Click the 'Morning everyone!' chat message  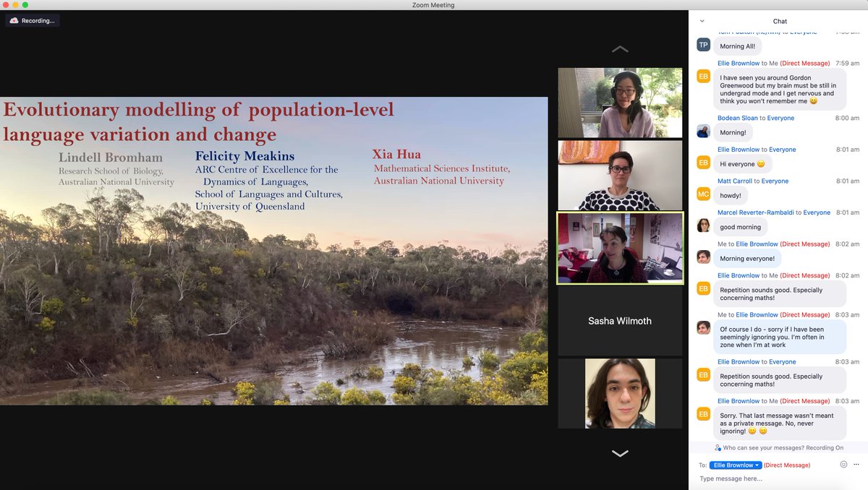pos(747,259)
